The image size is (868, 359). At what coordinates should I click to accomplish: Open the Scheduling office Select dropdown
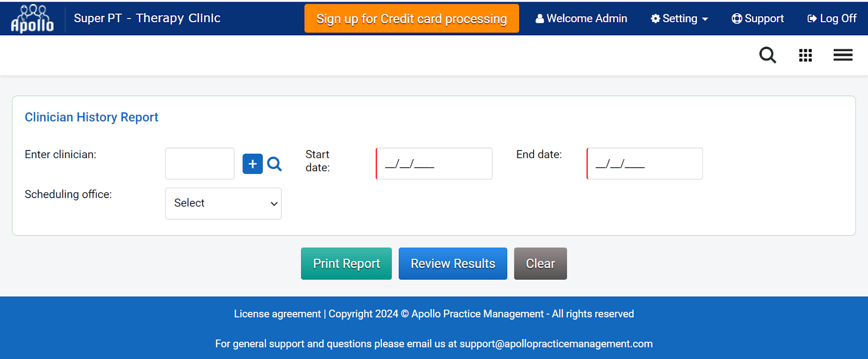[x=223, y=203]
